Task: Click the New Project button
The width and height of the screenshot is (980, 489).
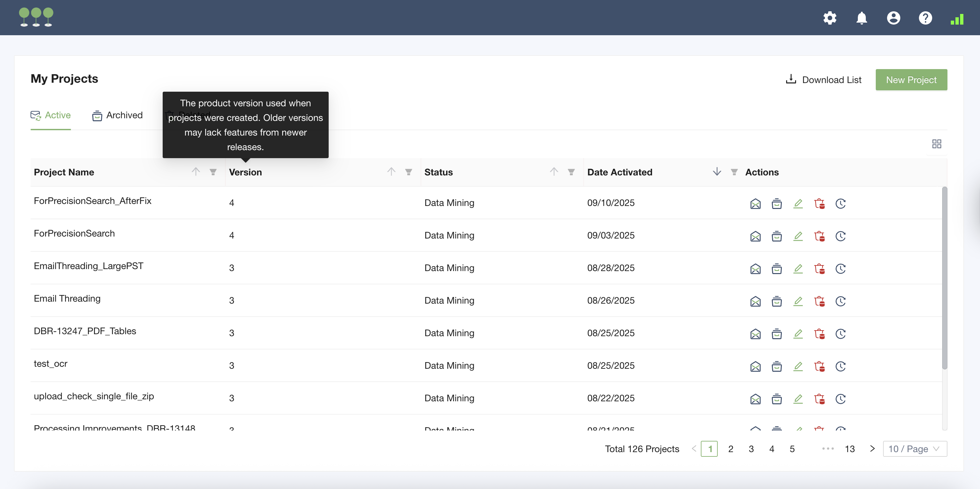Action: tap(911, 80)
